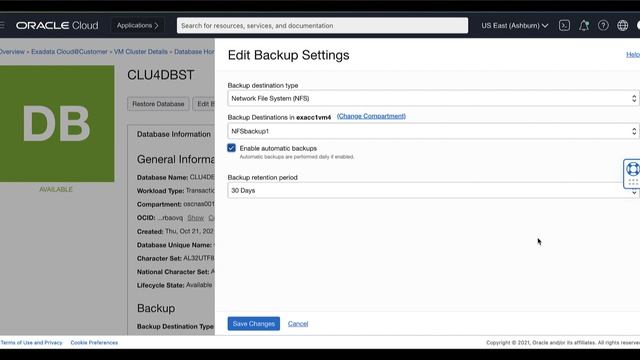Click the Save Changes button
This screenshot has height=360, width=640.
253,324
